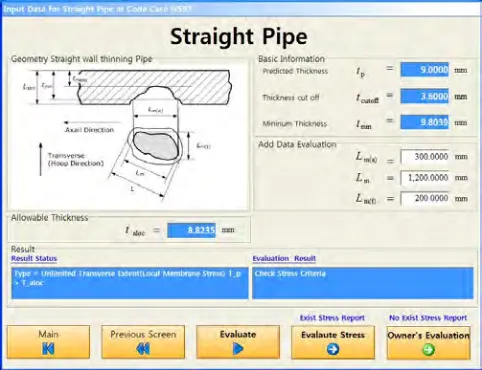Click the Main button
The width and height of the screenshot is (482, 370).
tap(48, 342)
